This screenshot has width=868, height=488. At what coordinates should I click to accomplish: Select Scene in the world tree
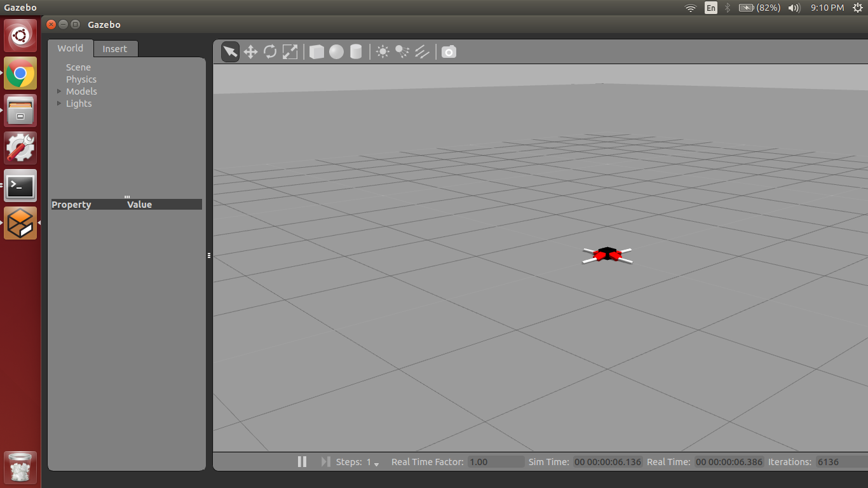coord(78,67)
